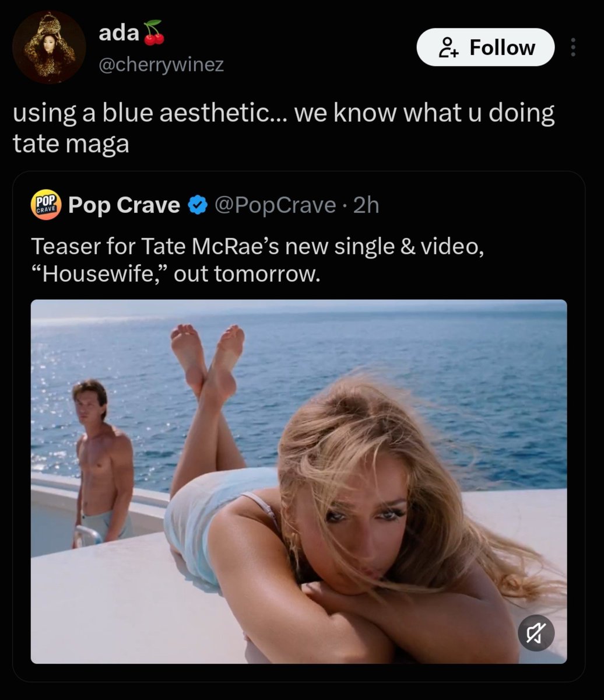Toggle the video mute speaker icon

pos(536,632)
